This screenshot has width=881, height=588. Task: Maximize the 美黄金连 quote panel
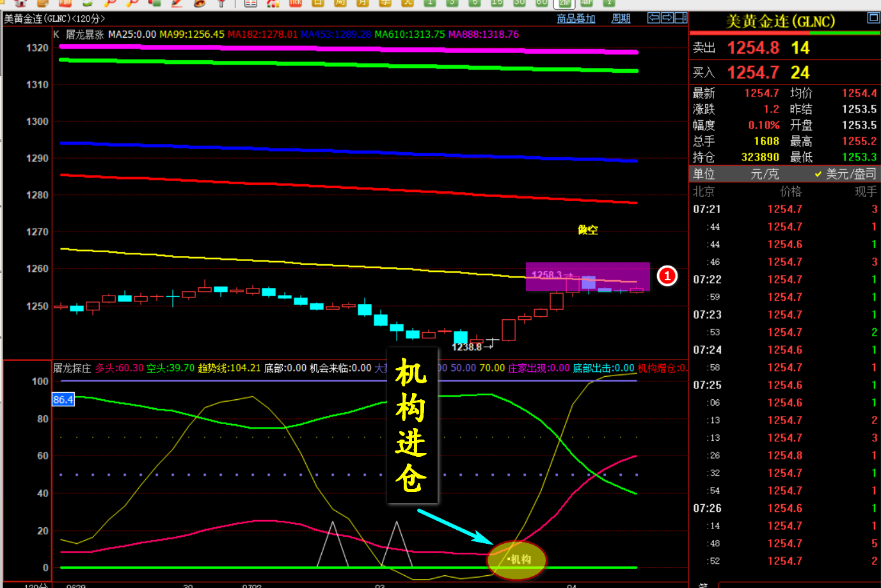pyautogui.click(x=873, y=18)
